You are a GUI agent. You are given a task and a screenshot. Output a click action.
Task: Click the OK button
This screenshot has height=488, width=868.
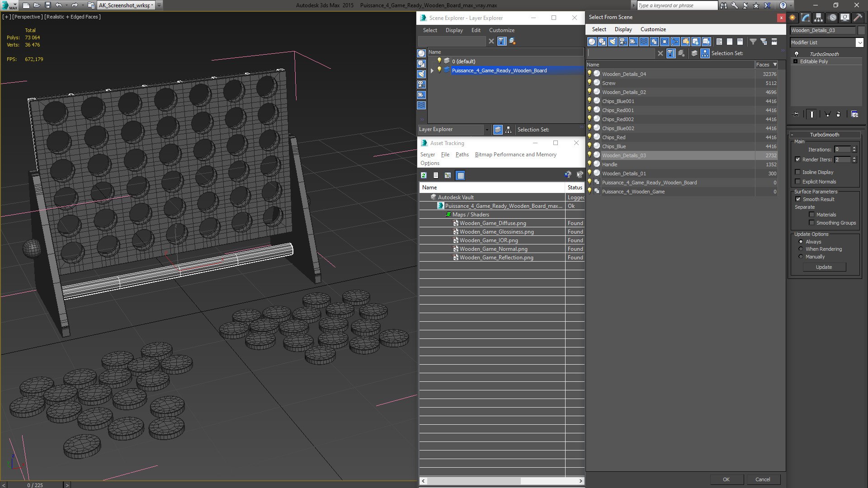pyautogui.click(x=726, y=479)
